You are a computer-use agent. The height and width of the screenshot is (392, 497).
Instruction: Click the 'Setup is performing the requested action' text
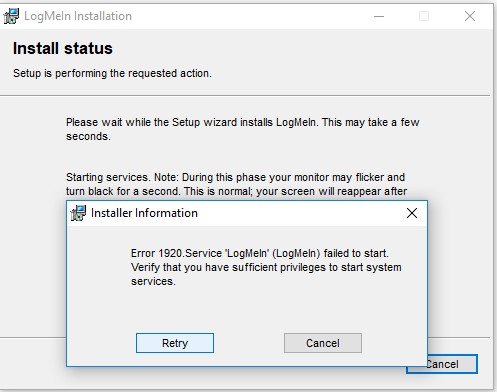(x=112, y=73)
